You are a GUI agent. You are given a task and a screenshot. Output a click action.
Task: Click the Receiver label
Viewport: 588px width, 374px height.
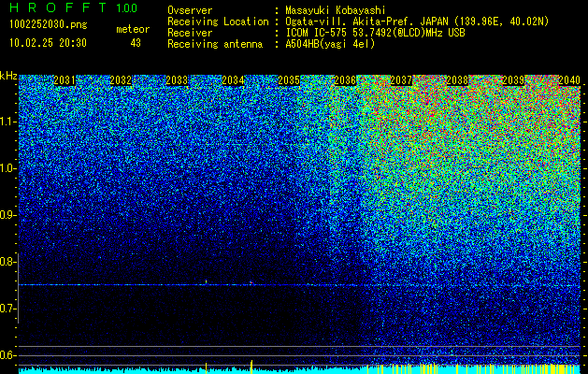pyautogui.click(x=190, y=33)
